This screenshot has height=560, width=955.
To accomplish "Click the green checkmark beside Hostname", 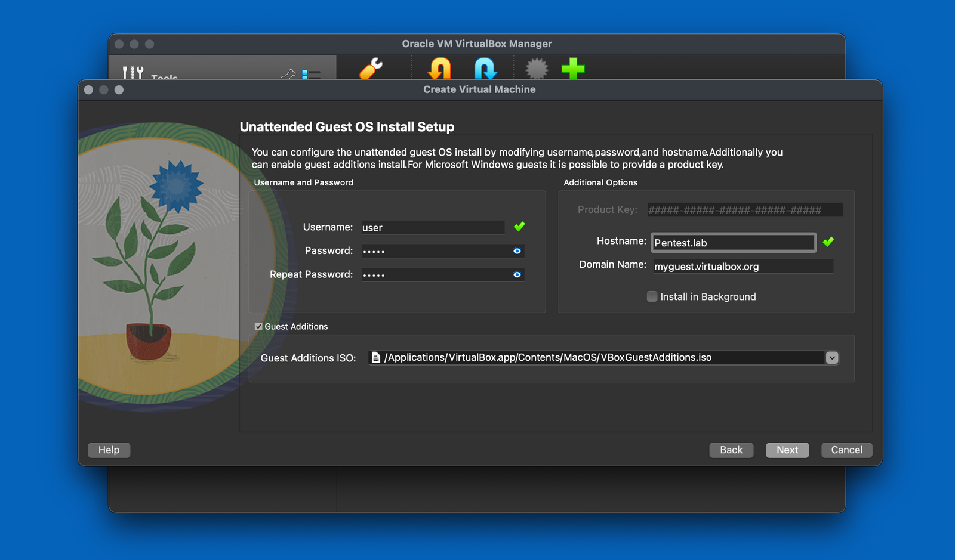I will pos(827,242).
